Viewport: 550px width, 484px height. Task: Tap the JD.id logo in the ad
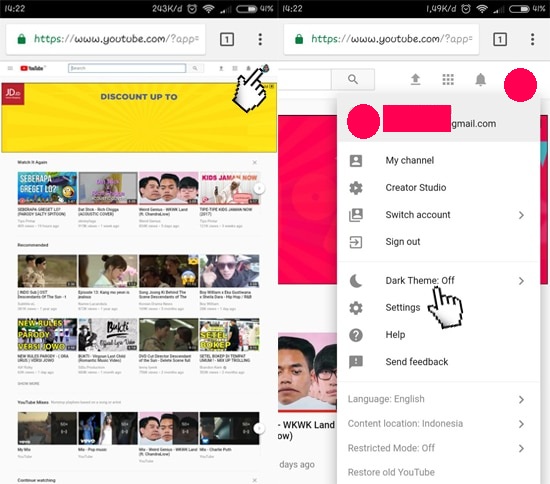click(x=13, y=94)
